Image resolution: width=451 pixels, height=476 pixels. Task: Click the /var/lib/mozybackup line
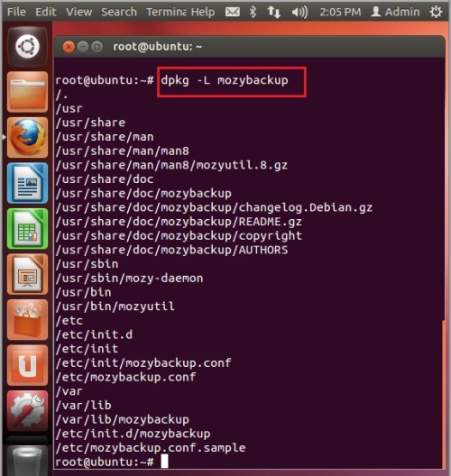(x=122, y=419)
